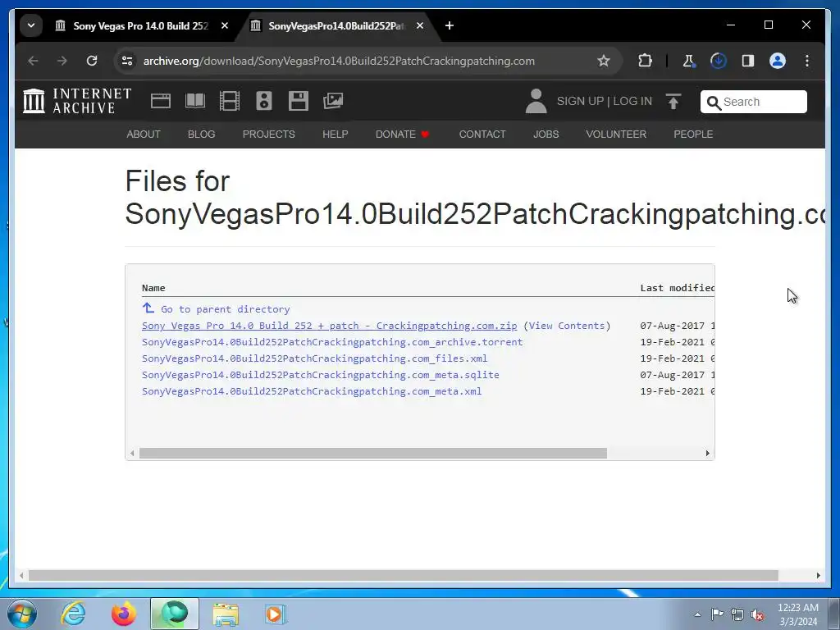
Task: Go forward in browser history
Action: tap(62, 61)
